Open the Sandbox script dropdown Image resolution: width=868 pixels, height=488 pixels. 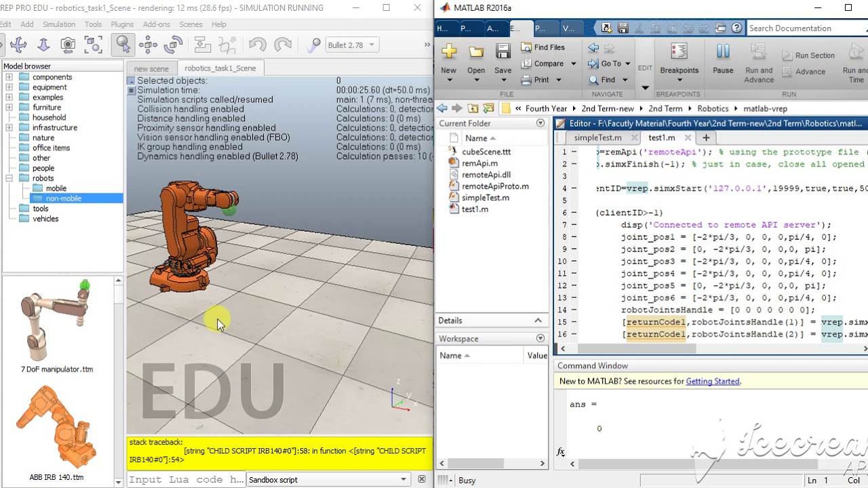(328, 479)
